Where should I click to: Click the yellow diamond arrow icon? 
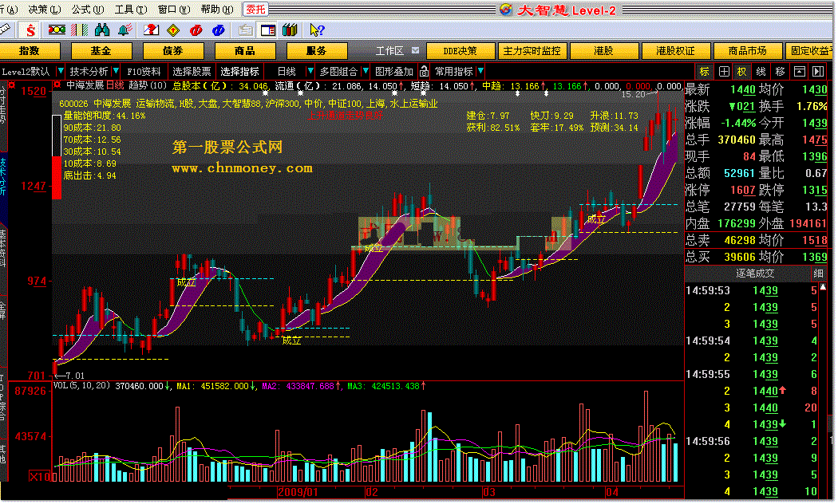pyautogui.click(x=173, y=30)
